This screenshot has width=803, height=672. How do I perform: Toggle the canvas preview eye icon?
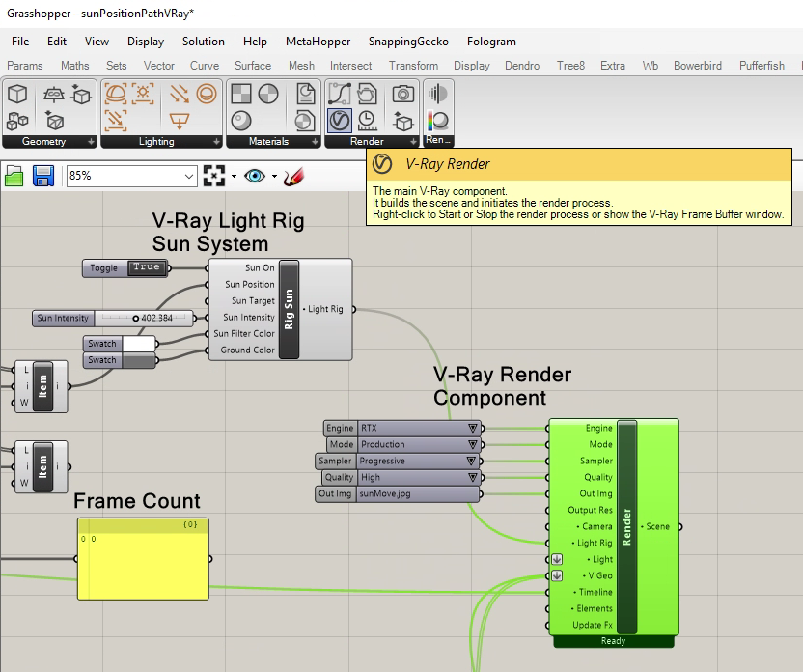point(255,176)
